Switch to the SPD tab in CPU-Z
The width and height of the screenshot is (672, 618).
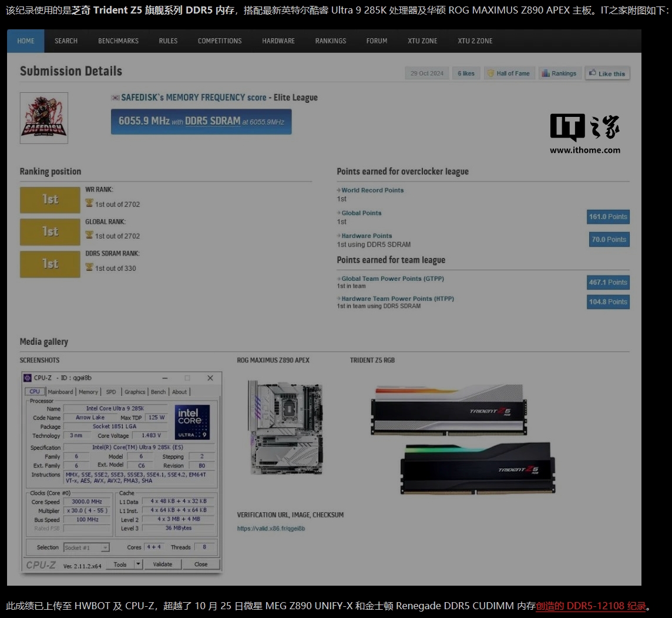click(111, 392)
